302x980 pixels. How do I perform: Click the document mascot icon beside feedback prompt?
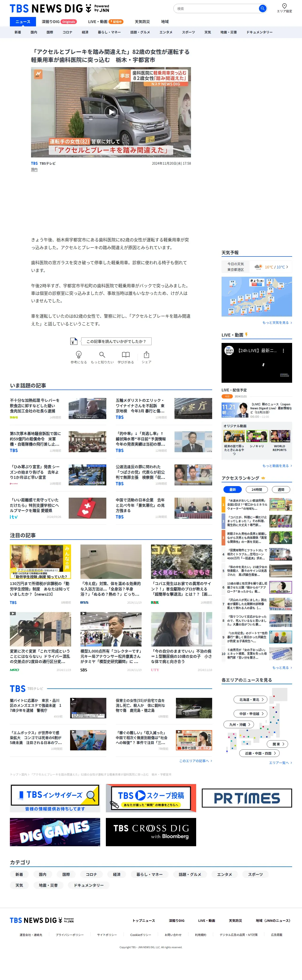(x=74, y=341)
